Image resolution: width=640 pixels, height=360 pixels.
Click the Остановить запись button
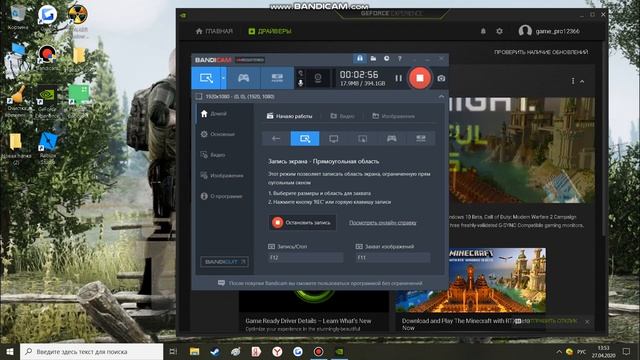[302, 223]
